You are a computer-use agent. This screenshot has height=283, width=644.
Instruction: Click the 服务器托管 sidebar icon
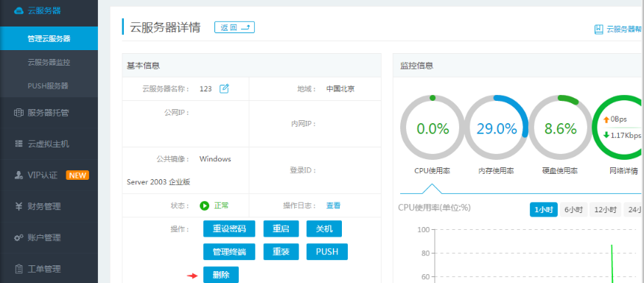(18, 113)
